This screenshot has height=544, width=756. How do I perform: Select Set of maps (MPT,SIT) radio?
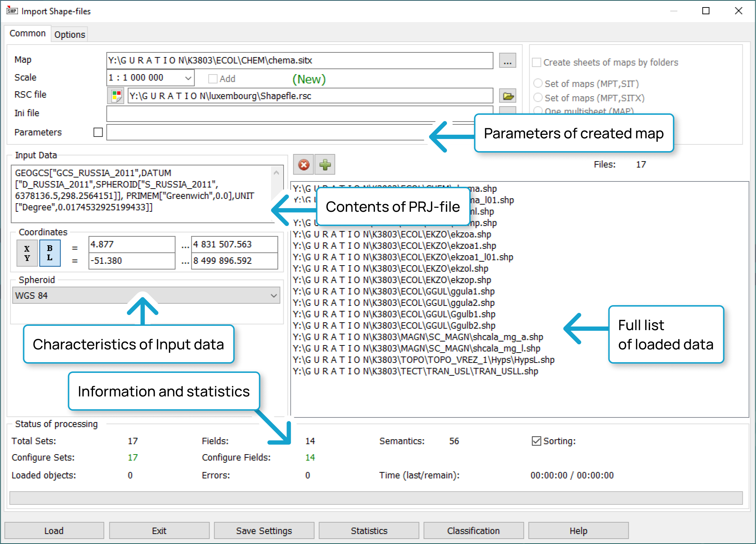[538, 83]
